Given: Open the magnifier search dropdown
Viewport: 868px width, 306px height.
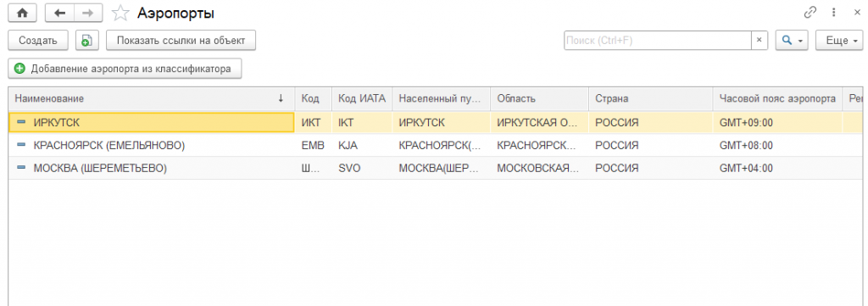Looking at the screenshot, I should click(x=793, y=41).
